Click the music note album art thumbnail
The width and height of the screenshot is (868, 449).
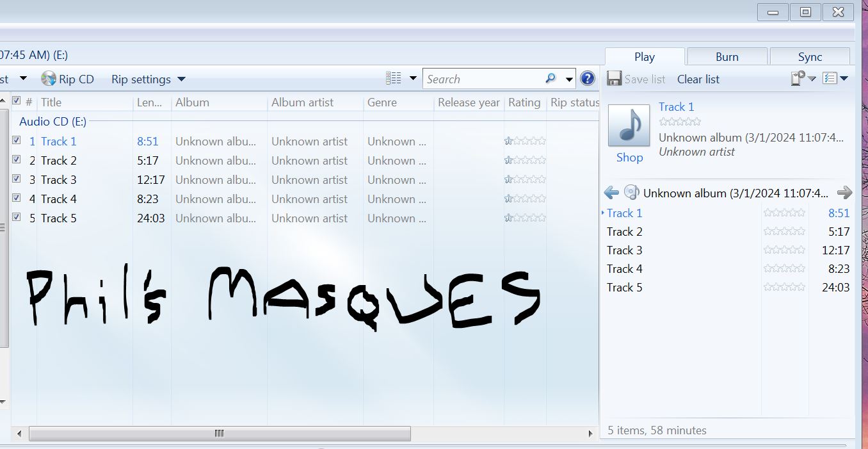pos(629,126)
